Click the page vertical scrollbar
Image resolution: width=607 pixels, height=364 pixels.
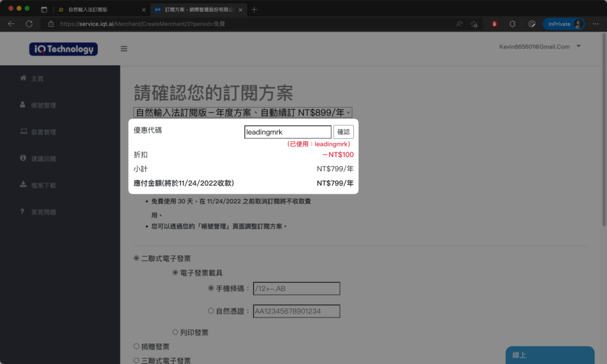tap(604, 130)
